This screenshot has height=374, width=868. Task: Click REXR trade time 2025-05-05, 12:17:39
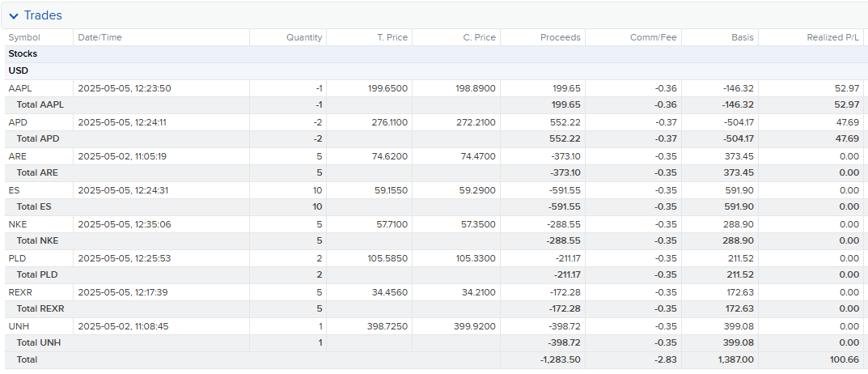(124, 292)
